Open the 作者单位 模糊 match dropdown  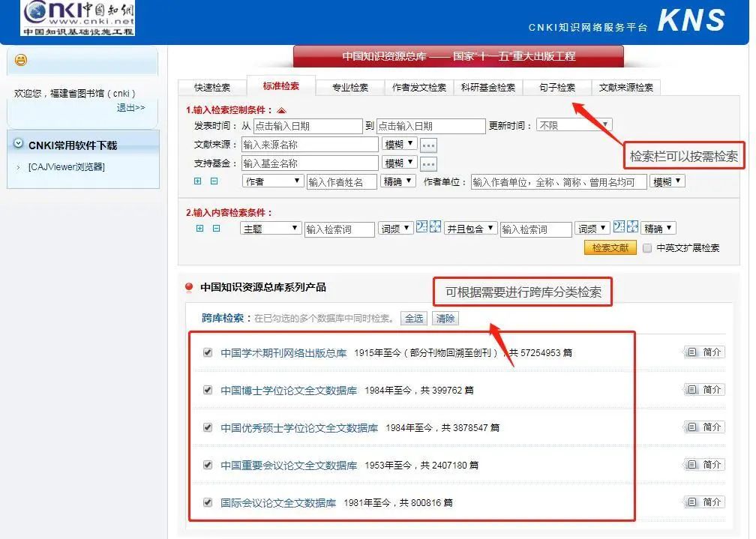pyautogui.click(x=667, y=181)
